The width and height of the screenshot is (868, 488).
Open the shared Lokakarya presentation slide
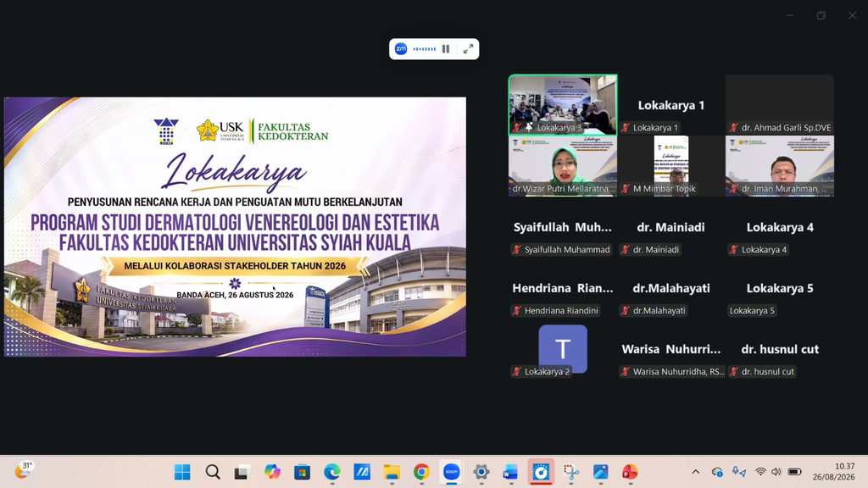236,227
